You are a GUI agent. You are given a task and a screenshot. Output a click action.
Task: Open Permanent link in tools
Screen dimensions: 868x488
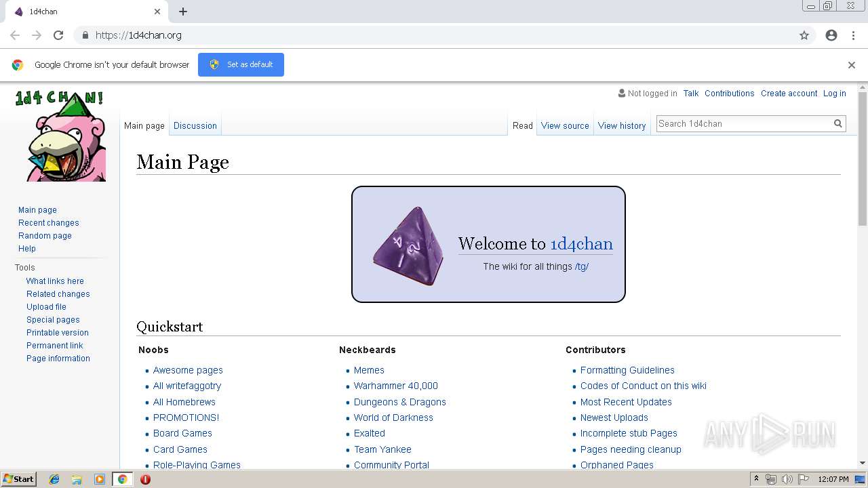55,346
